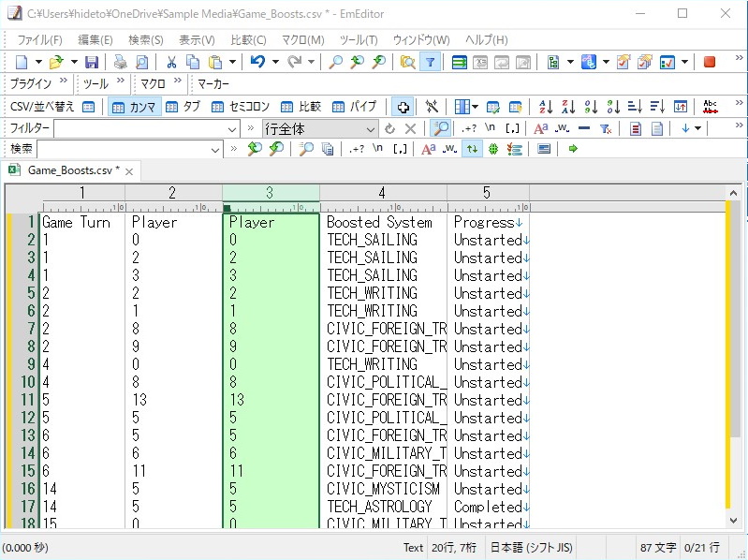
Task: Cut selection with scissors icon
Action: click(171, 62)
